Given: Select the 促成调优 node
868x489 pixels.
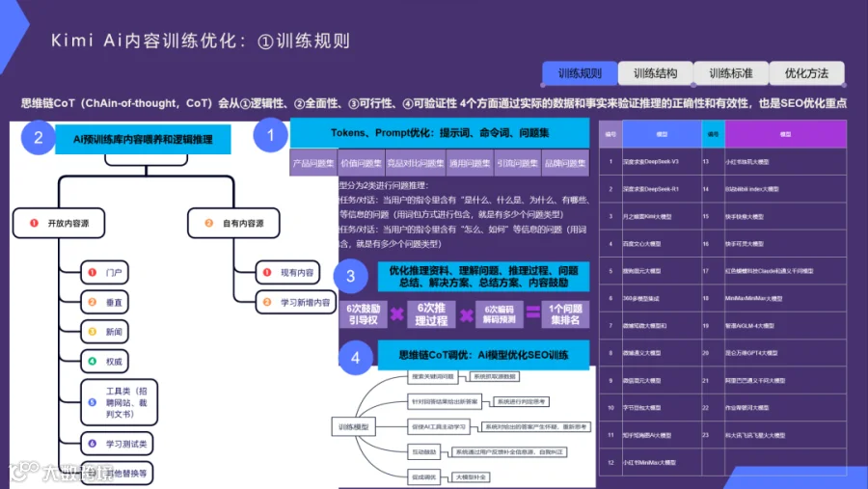Looking at the screenshot, I should point(424,476).
